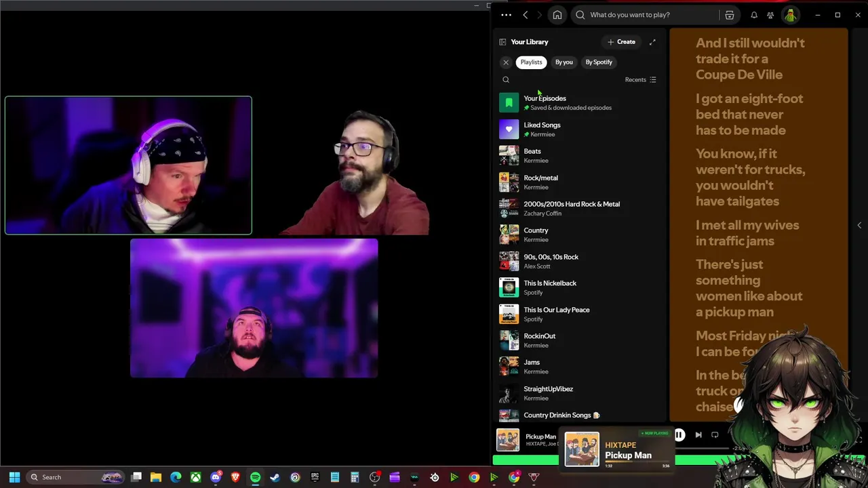The height and width of the screenshot is (488, 868).
Task: Open SteelSeries app on the taskbar
Action: tap(435, 477)
